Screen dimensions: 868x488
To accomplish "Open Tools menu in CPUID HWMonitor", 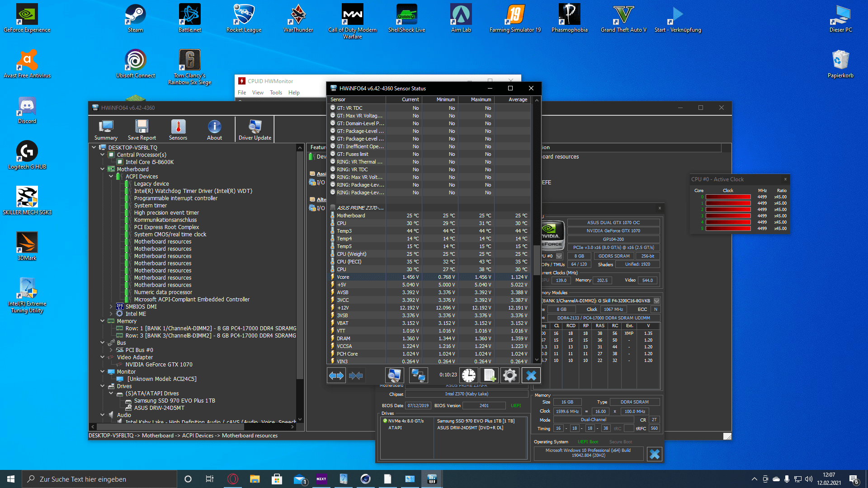I will (x=276, y=93).
